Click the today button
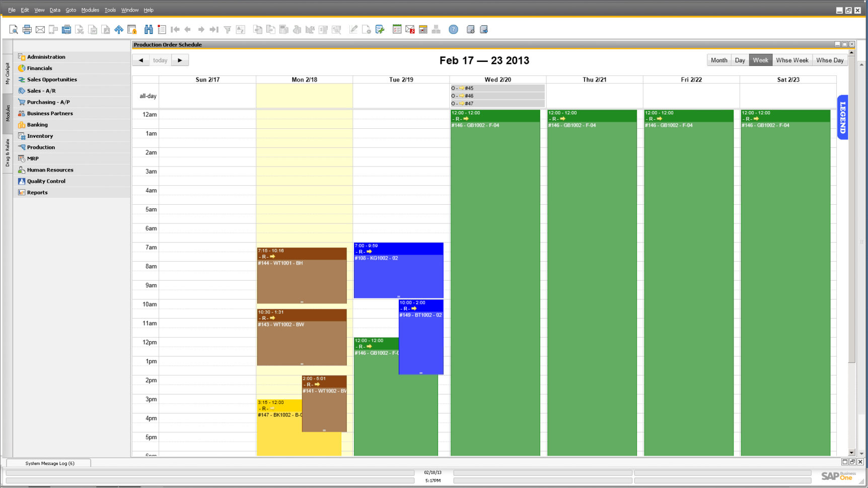This screenshot has width=868, height=488. (x=160, y=60)
